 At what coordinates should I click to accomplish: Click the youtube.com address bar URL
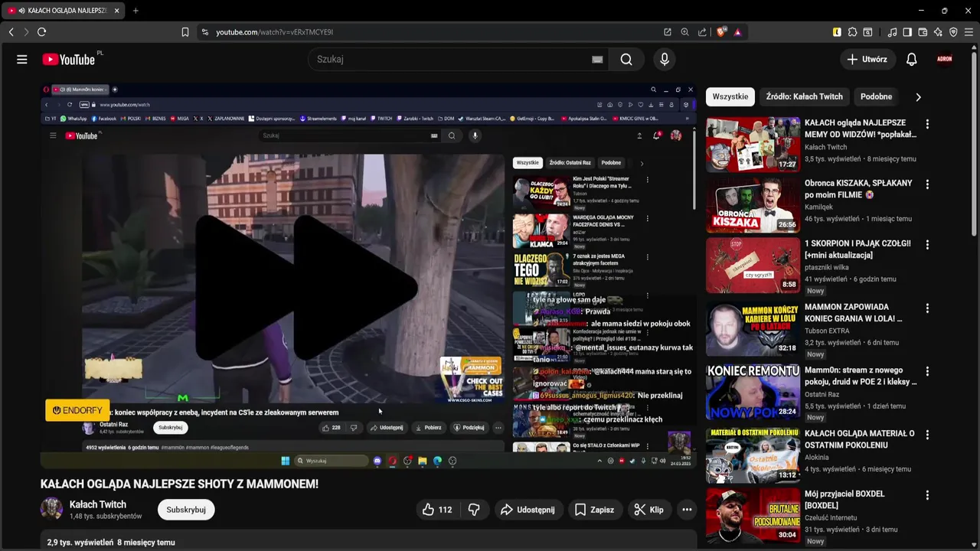274,32
